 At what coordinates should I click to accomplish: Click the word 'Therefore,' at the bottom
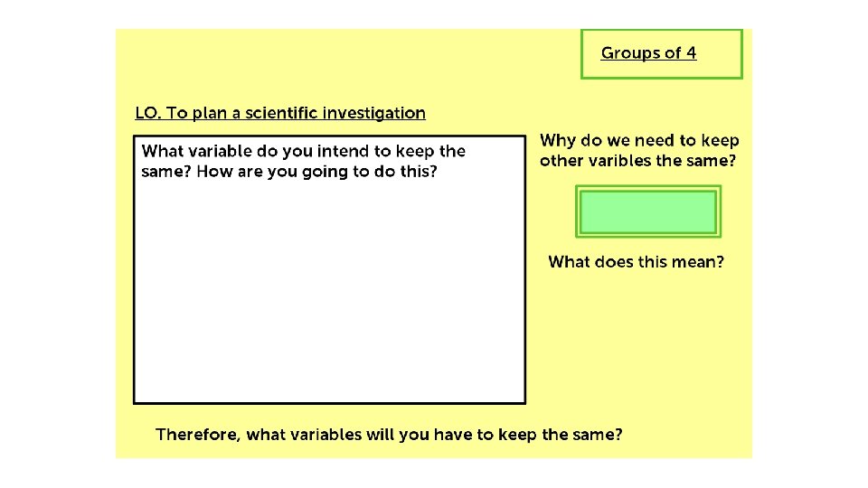[x=198, y=435]
